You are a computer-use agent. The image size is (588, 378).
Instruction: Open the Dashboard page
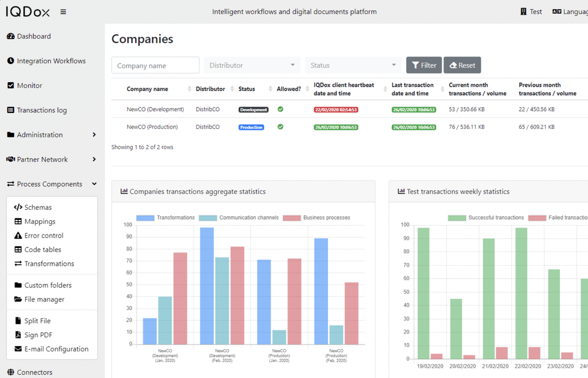(32, 36)
